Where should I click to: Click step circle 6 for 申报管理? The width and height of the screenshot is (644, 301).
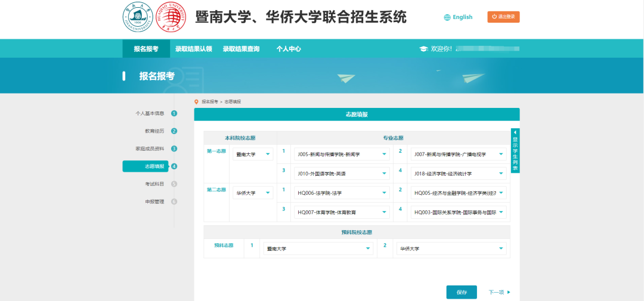[x=174, y=201]
